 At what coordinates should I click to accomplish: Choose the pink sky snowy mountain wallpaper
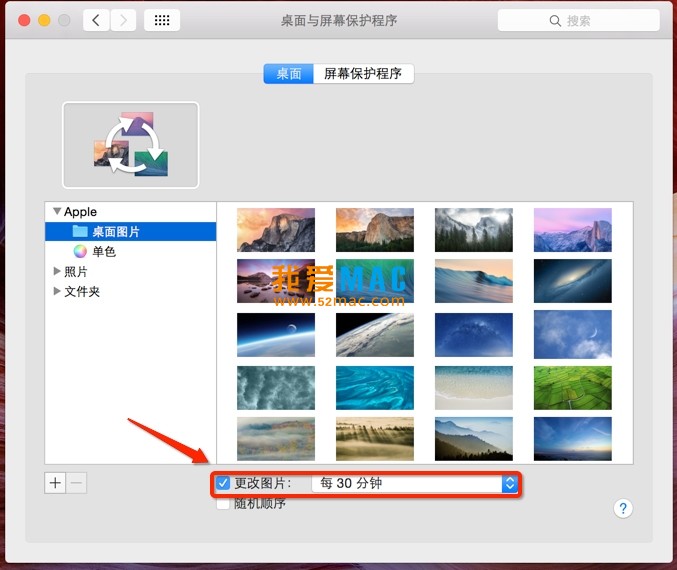tap(573, 230)
